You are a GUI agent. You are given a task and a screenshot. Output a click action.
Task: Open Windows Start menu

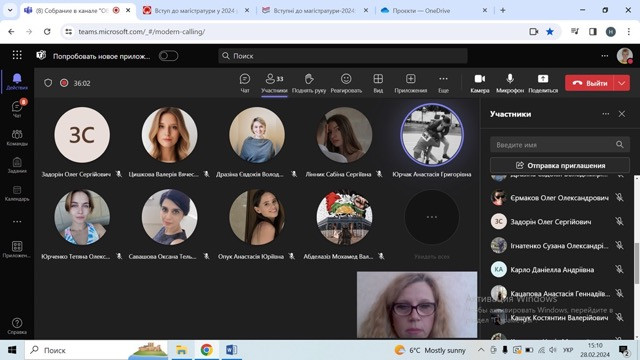pos(12,350)
